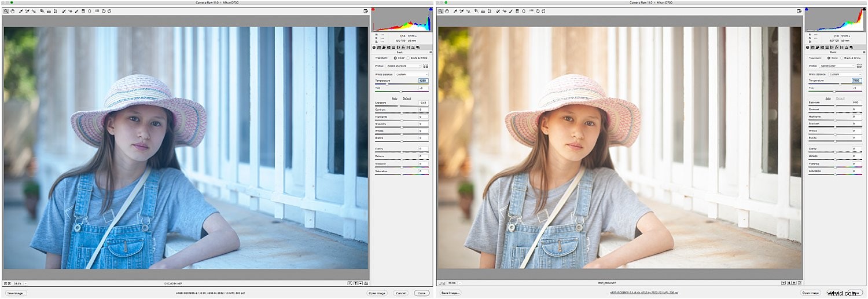The width and height of the screenshot is (868, 299).
Task: Select Color treatment radio in left window
Action: (x=395, y=58)
